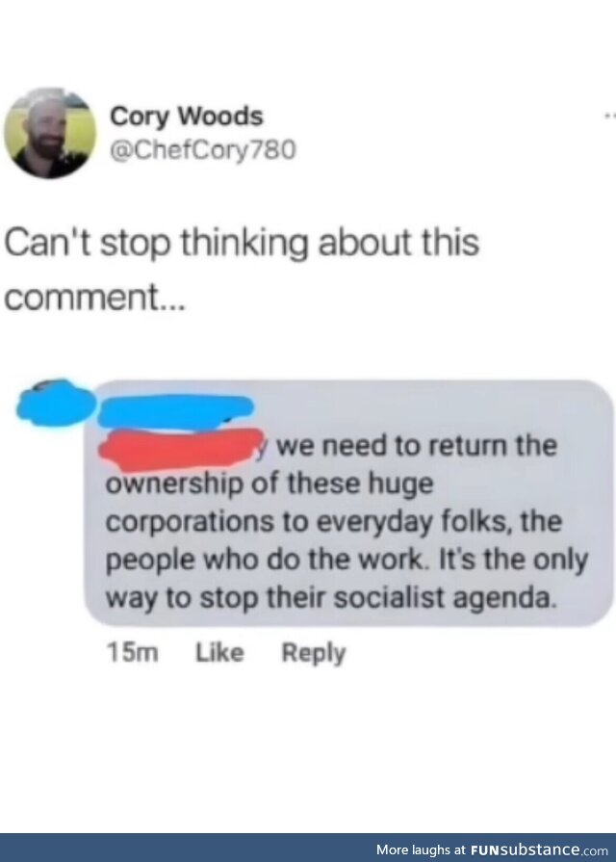Click "people who do the work" line
The height and width of the screenshot is (862, 616).
point(265,560)
